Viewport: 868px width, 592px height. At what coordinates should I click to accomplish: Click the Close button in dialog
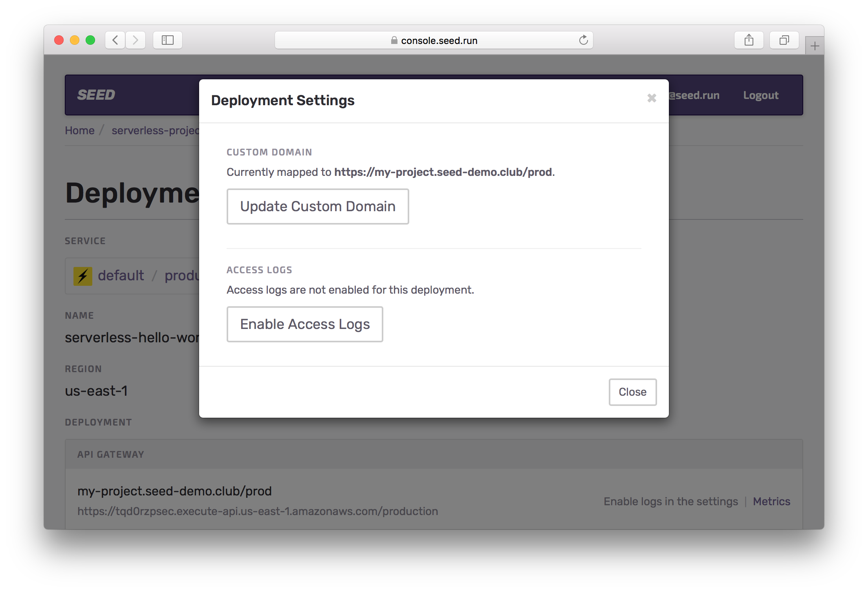(x=632, y=392)
